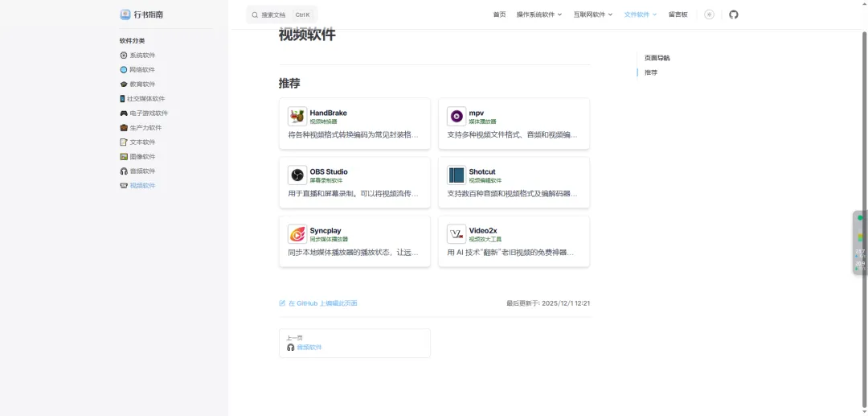Click the phone icon next to 社交媒体软件
Screen dimensions: 868x416
(122, 99)
